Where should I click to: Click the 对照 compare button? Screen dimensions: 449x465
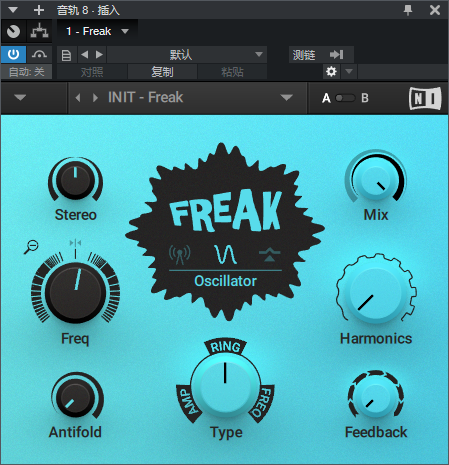pos(92,72)
